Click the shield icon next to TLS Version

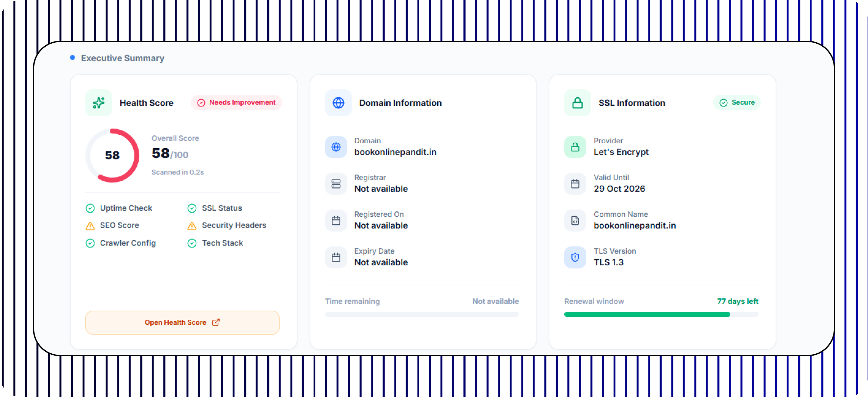575,257
